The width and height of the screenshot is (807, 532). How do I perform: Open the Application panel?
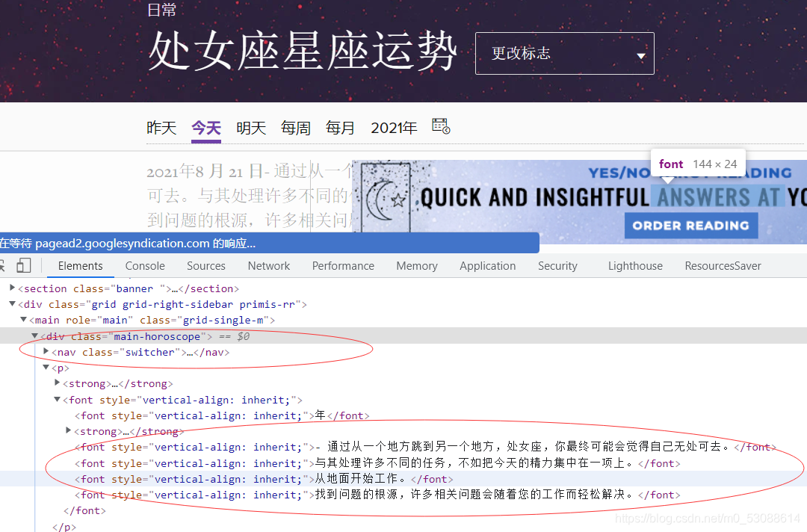487,266
